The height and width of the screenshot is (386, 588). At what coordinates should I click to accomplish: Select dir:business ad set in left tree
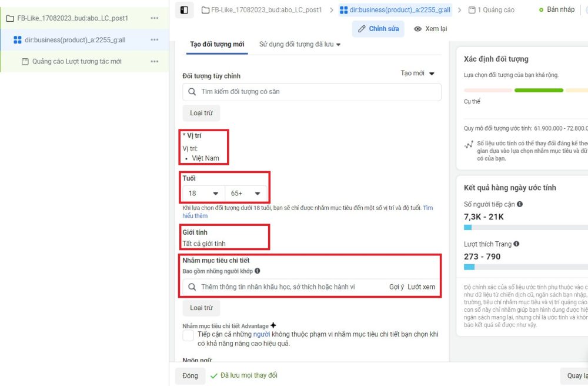(84, 40)
